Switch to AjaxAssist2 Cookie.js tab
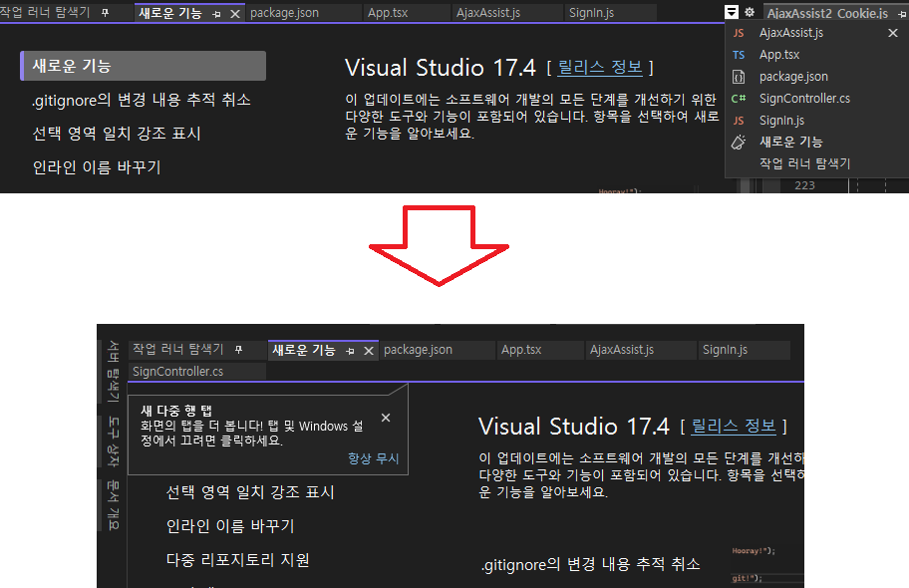 point(827,13)
